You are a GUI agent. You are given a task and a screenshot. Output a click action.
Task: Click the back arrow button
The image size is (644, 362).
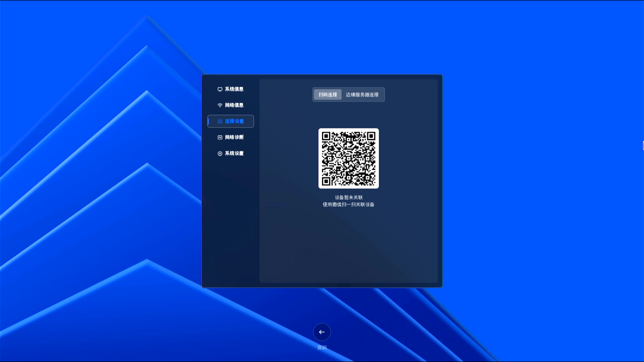(x=322, y=332)
